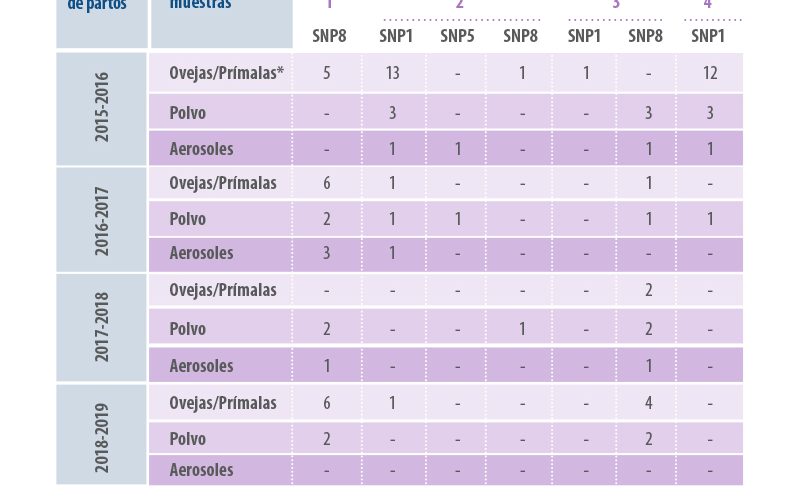Click the value 6 in 2016-2017 Ovejas row

pyautogui.click(x=327, y=183)
